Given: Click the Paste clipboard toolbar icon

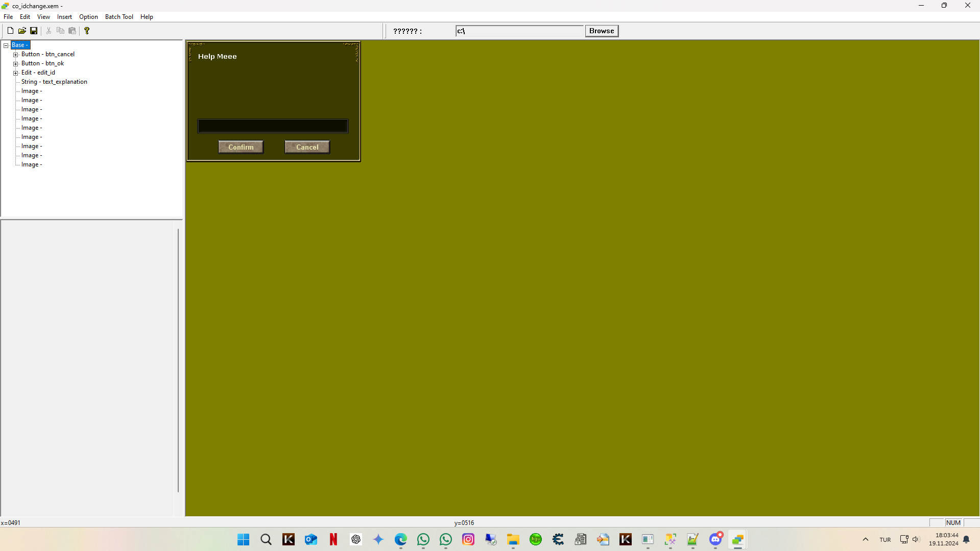Looking at the screenshot, I should pyautogui.click(x=72, y=30).
